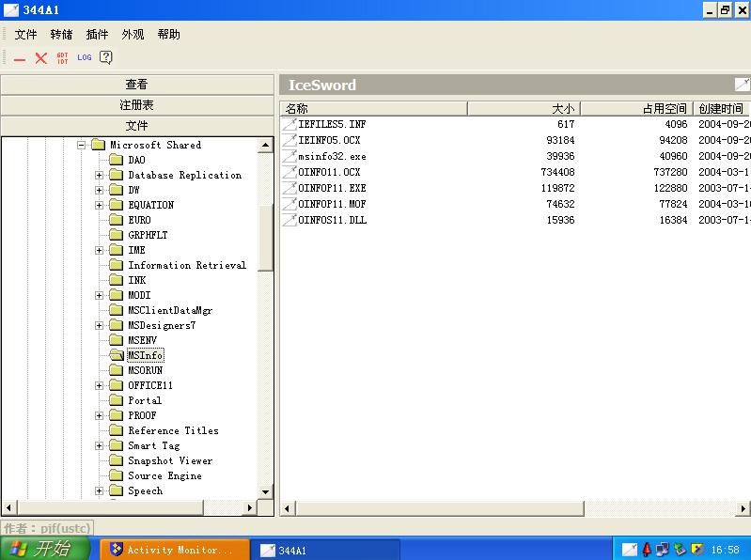
Task: Click the tree scrollbar up arrow
Action: tap(265, 145)
